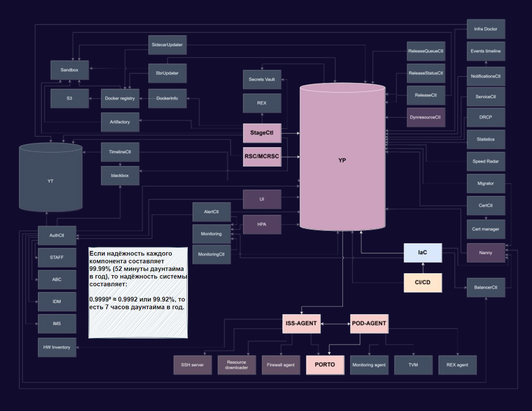Select the UI box
The image size is (532, 411).
coord(262,199)
